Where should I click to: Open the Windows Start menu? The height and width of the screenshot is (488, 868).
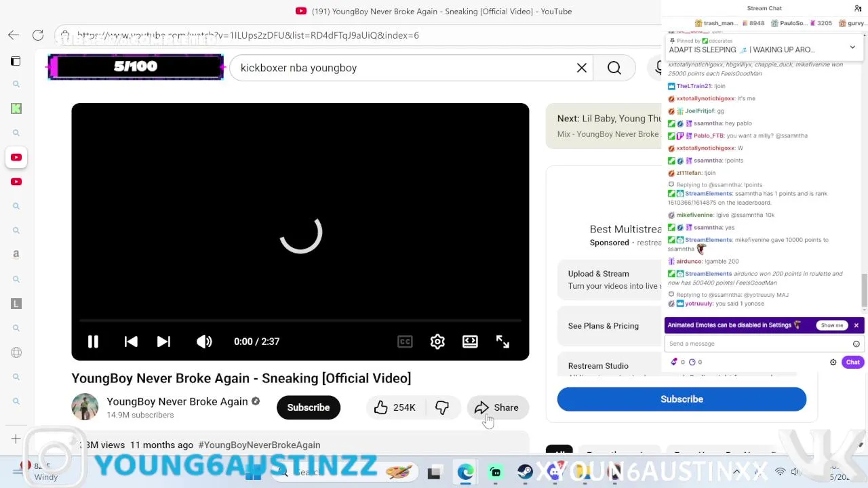click(x=254, y=472)
